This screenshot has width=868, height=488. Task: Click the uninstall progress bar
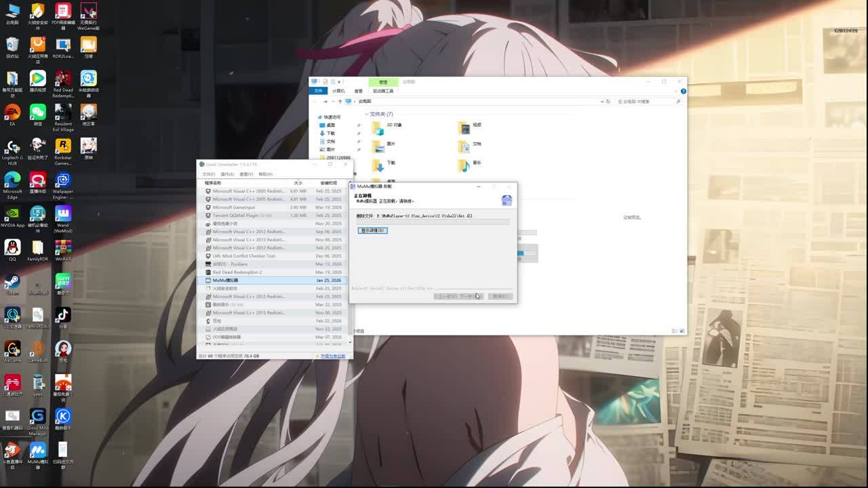433,222
